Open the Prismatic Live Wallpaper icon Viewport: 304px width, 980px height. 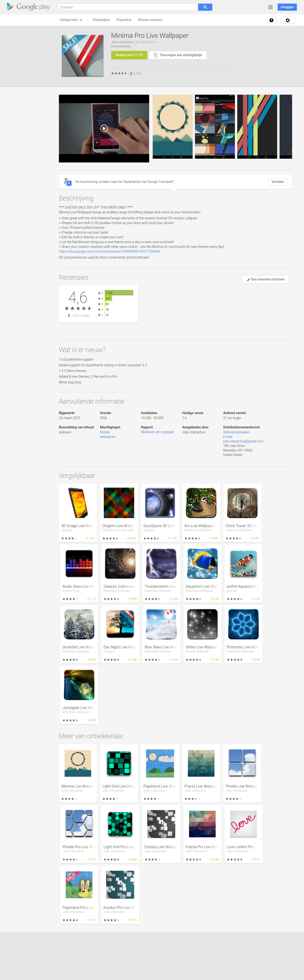tap(243, 624)
